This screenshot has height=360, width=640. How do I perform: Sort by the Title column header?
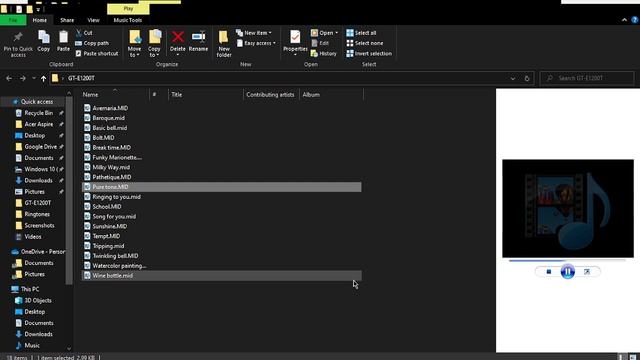(x=177, y=95)
